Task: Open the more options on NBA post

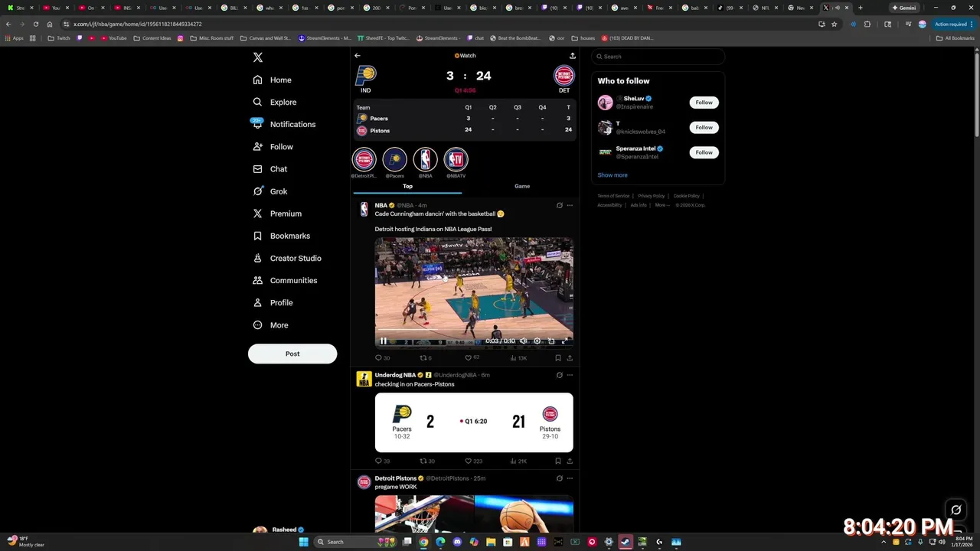Action: 570,205
